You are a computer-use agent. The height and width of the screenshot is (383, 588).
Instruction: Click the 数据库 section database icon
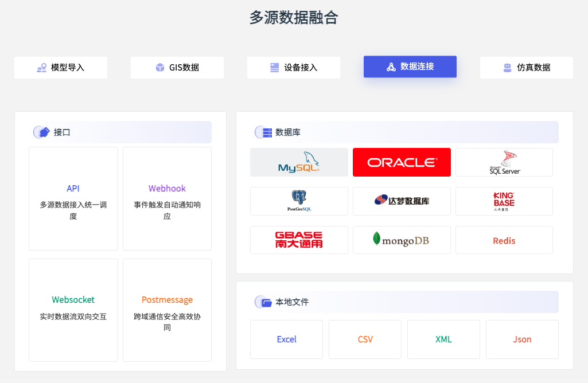pos(264,132)
